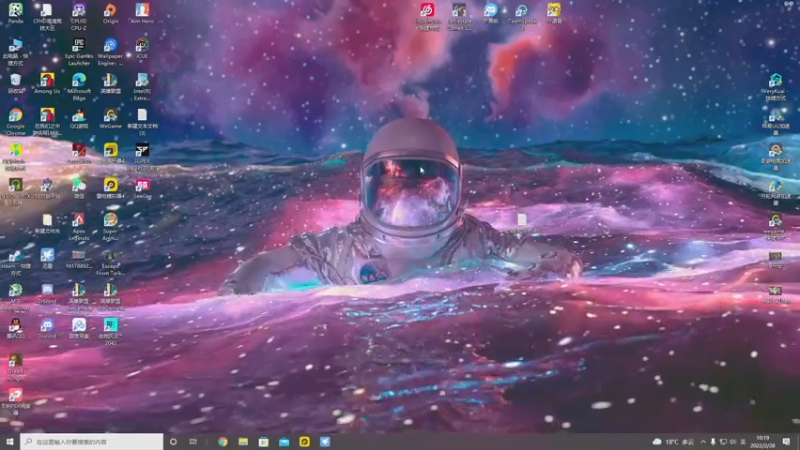Viewport: 800px width, 450px height.
Task: Select the YY语音 yellow icon
Action: pyautogui.click(x=554, y=13)
